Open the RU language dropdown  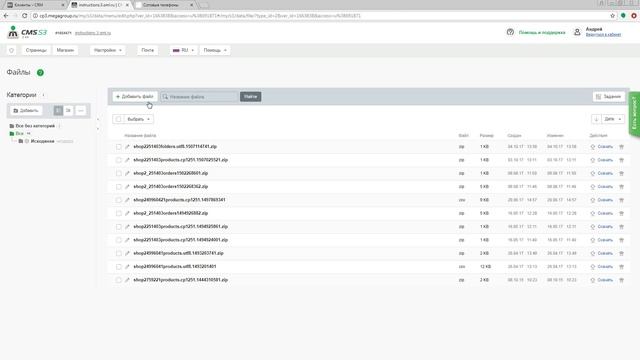pyautogui.click(x=183, y=50)
